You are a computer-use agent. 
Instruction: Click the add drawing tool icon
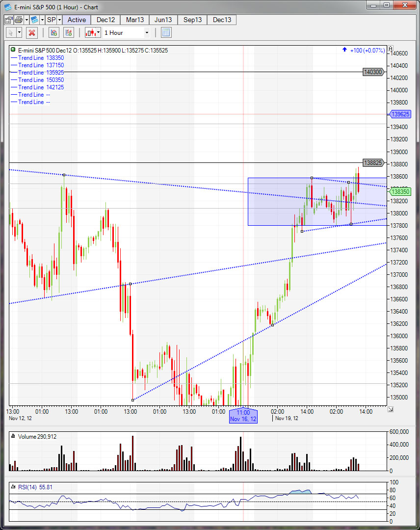68,33
